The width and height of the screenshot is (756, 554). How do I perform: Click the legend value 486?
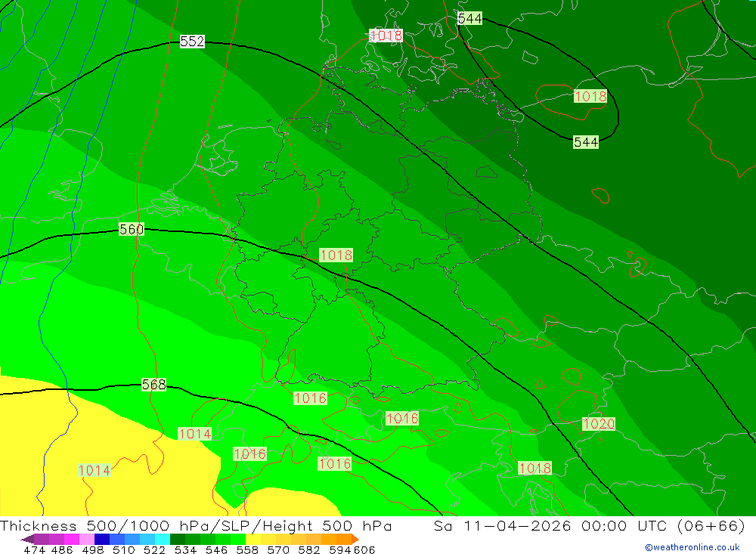62,549
